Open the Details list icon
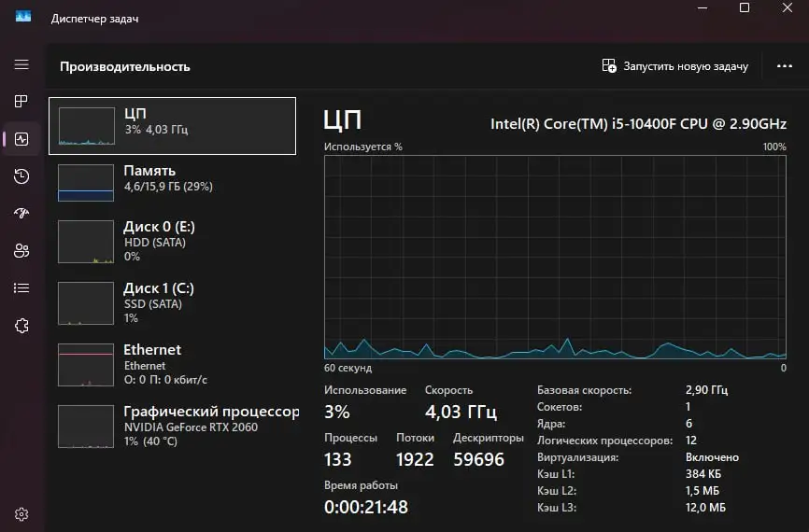809x532 pixels. coord(21,287)
